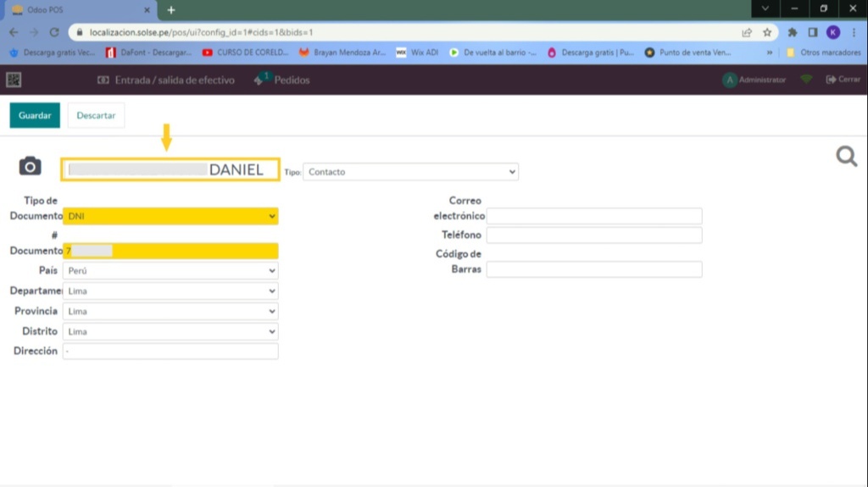Click the Odoo POS logo icon

pyautogui.click(x=14, y=80)
